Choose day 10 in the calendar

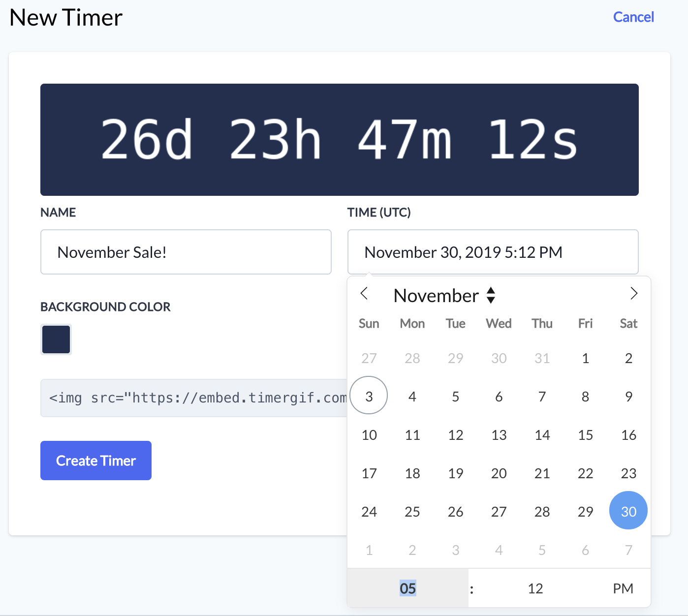369,434
